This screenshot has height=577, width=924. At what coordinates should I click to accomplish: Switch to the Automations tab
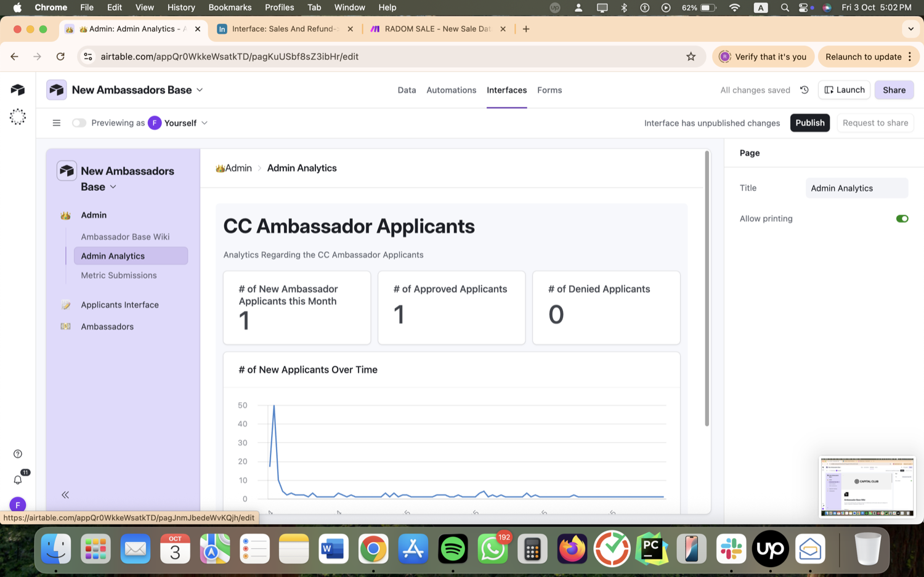[x=452, y=90]
